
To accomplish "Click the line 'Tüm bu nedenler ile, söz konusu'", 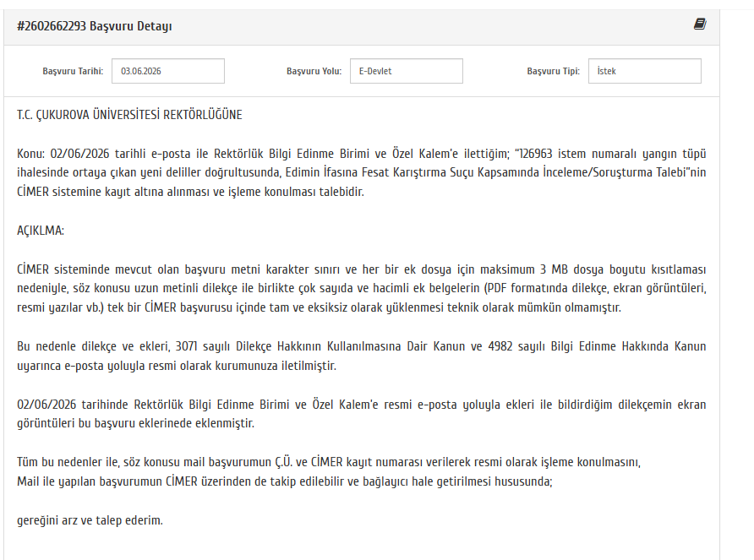I will pos(329,462).
